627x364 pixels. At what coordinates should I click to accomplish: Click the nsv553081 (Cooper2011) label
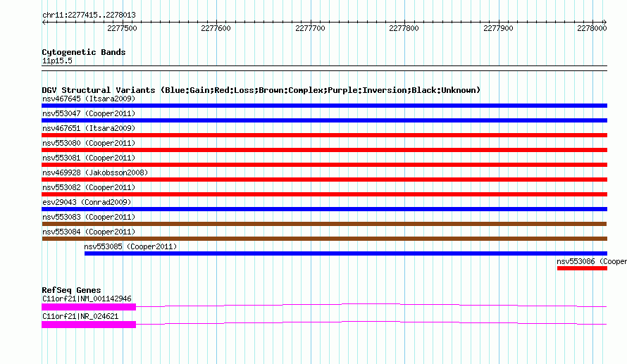click(x=89, y=158)
